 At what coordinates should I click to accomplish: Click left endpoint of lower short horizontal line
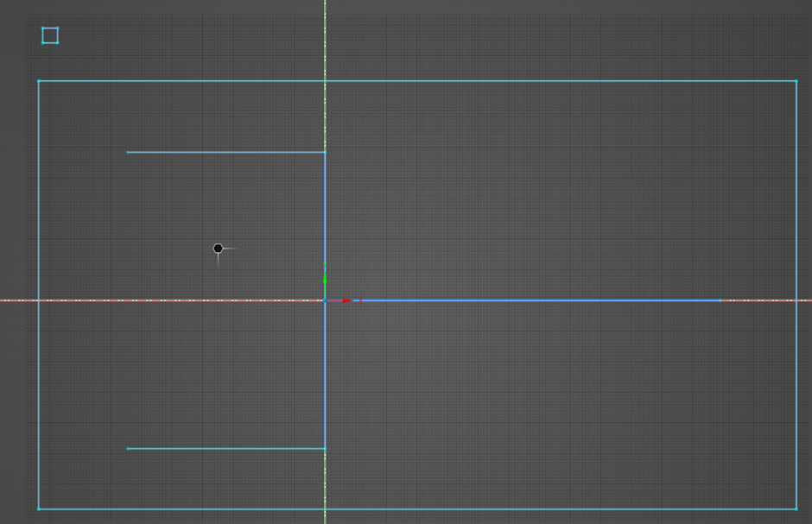[128, 448]
